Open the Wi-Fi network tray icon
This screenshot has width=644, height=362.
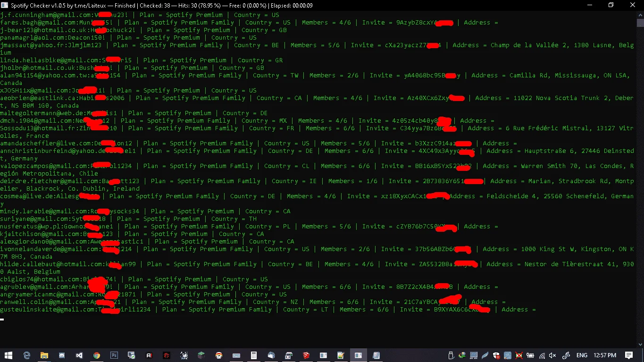tap(542, 355)
